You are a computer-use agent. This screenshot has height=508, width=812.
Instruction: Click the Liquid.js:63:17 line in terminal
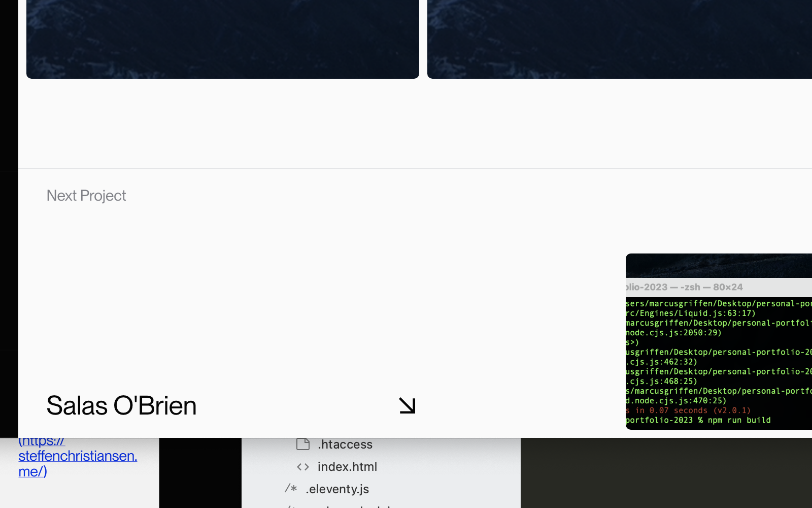pos(690,313)
